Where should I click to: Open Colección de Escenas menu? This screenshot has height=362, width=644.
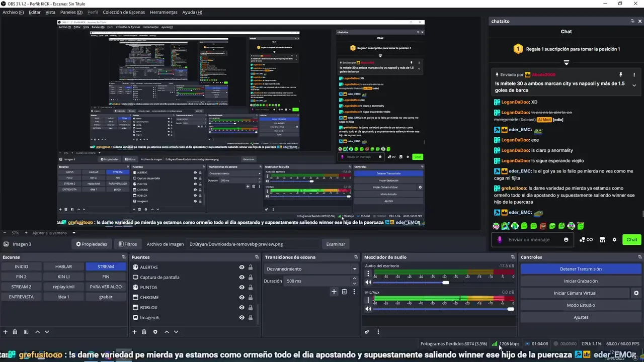click(x=124, y=12)
